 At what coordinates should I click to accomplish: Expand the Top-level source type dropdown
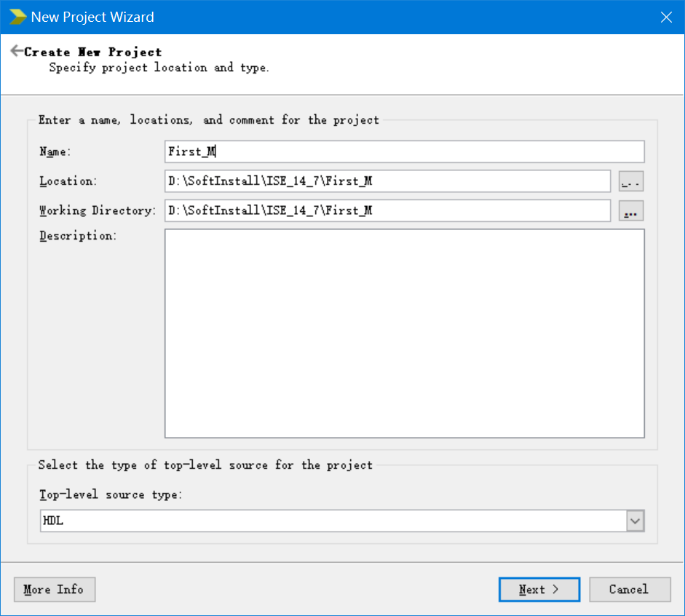coord(635,521)
